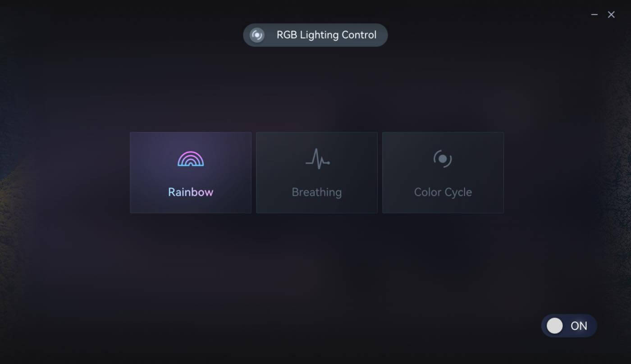
Task: Choose the highlighted Rainbow mode card
Action: (191, 173)
